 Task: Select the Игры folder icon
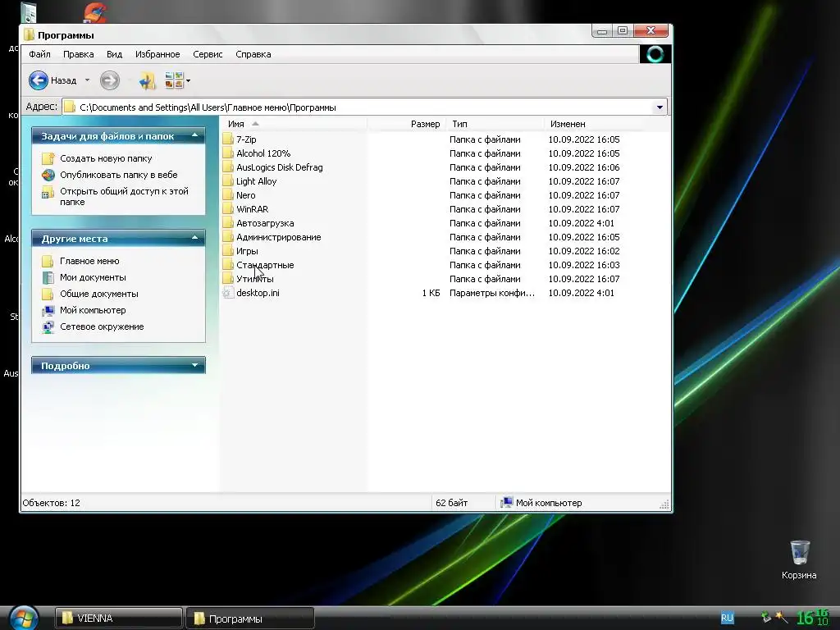click(228, 251)
